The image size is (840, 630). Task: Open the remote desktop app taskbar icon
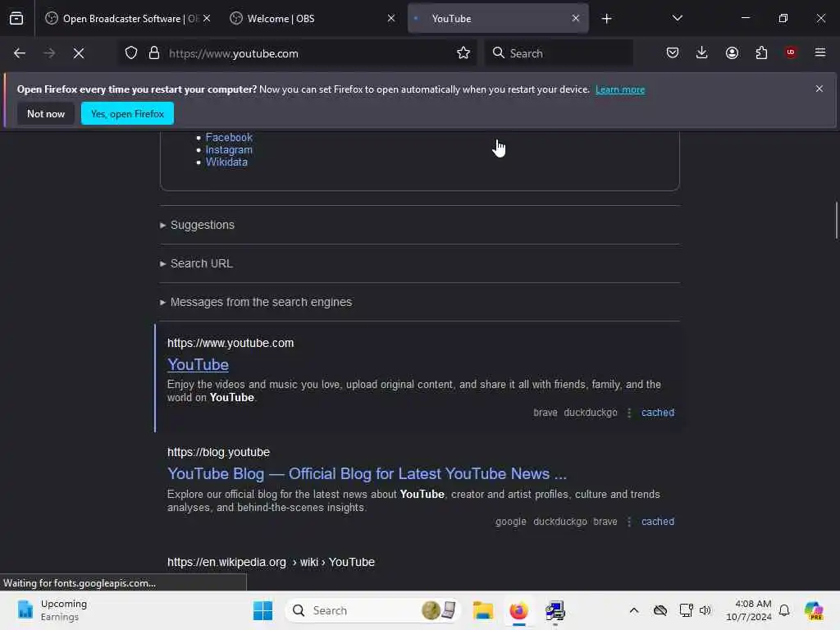pos(555,610)
